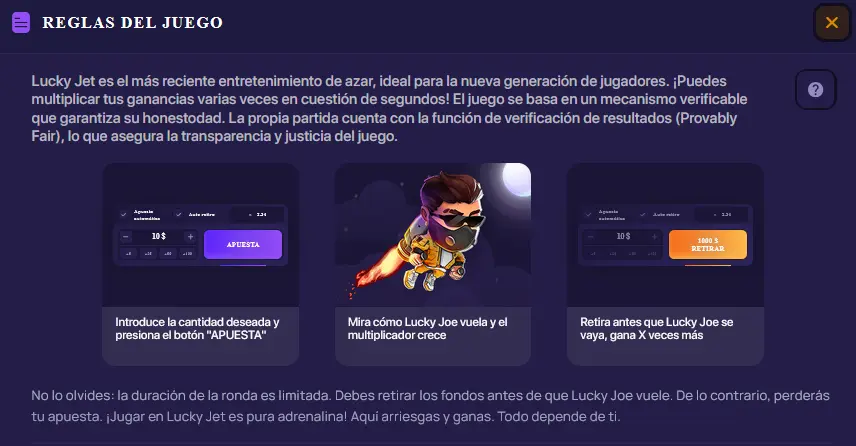Close the Reglas del Juego panel
This screenshot has width=856, height=446.
click(831, 22)
